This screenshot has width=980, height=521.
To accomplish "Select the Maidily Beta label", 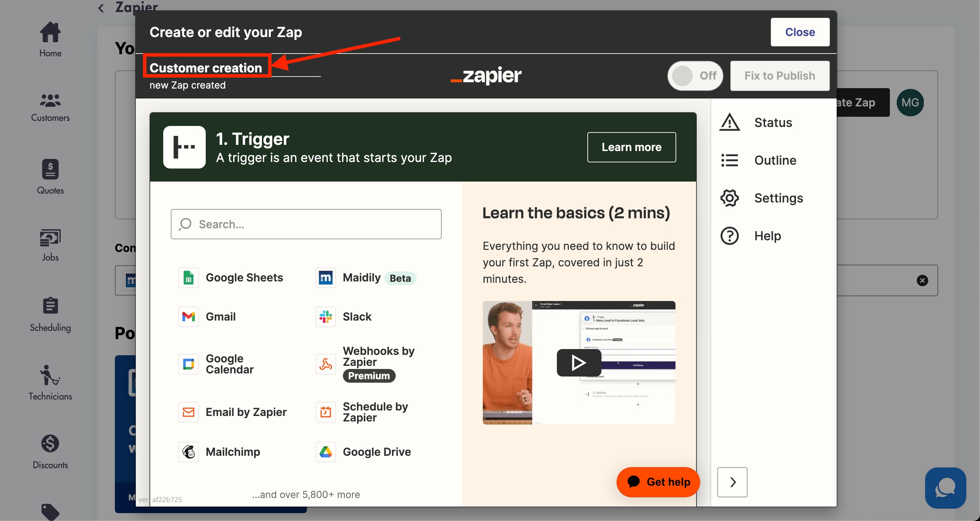I will [x=379, y=278].
